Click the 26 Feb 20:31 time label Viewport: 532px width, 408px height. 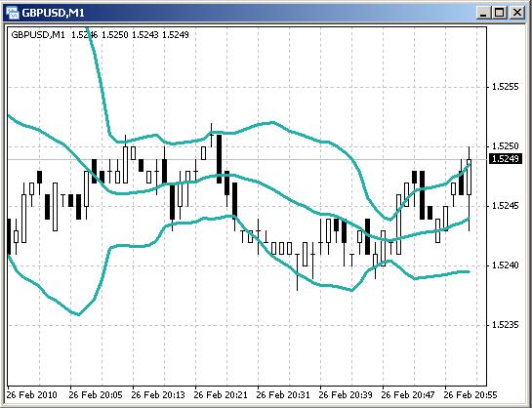(283, 395)
